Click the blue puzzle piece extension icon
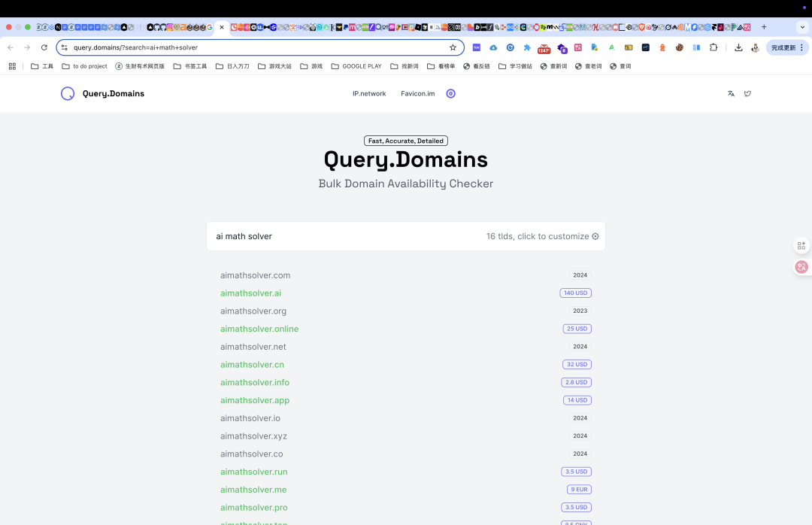Screen dimensions: 812x525 (526, 47)
